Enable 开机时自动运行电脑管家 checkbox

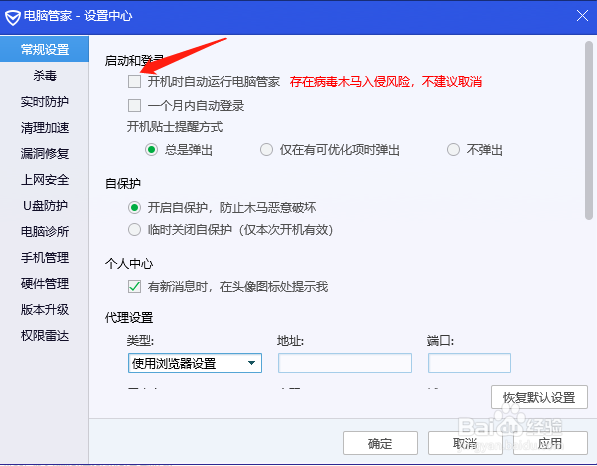[134, 81]
